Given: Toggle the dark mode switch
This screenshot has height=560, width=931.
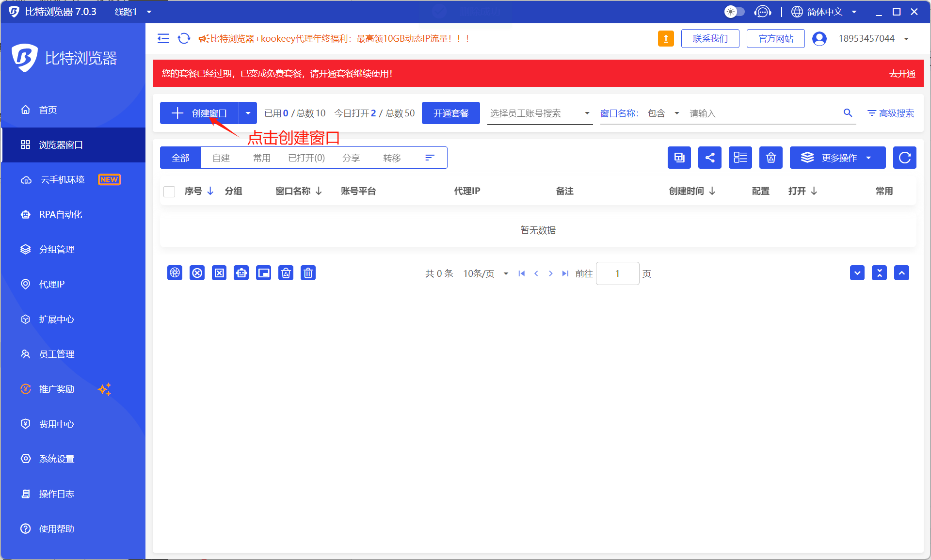Looking at the screenshot, I should pyautogui.click(x=734, y=12).
